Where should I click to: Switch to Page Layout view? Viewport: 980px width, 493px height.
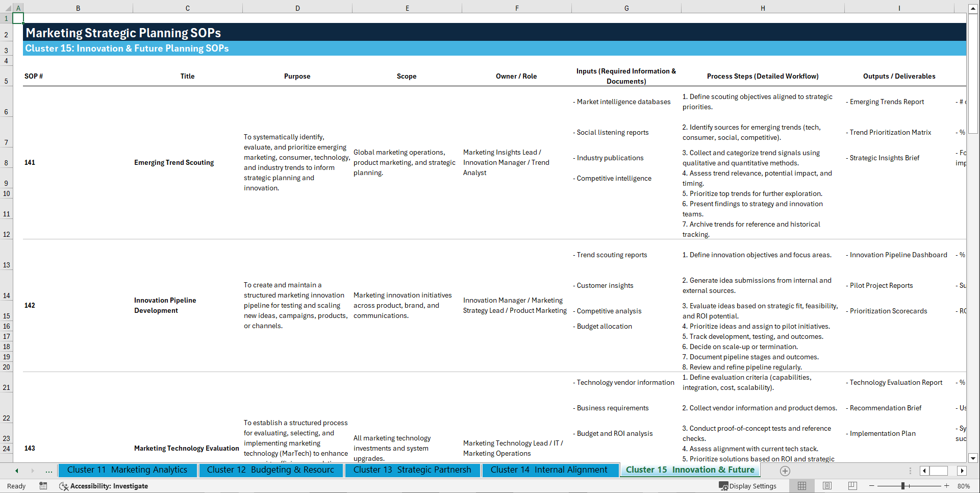point(827,486)
